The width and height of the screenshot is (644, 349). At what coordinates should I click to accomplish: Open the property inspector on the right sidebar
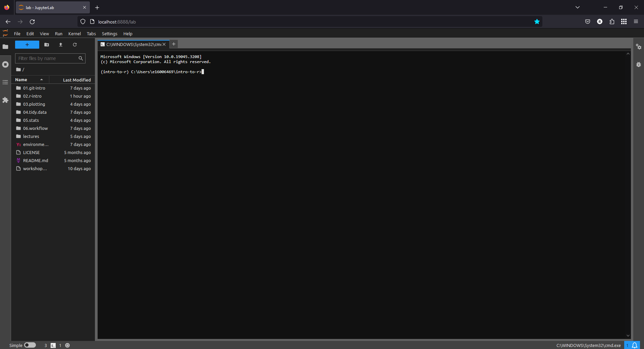[x=639, y=47]
